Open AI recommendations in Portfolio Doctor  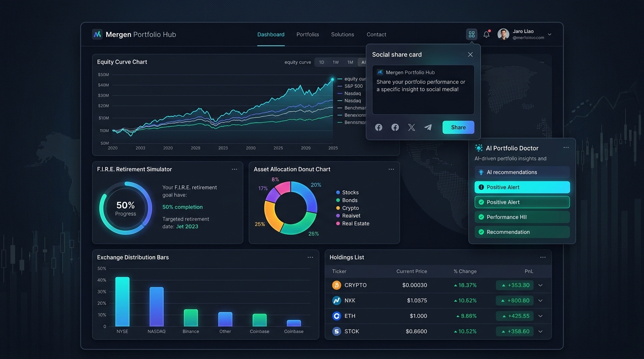click(x=522, y=172)
